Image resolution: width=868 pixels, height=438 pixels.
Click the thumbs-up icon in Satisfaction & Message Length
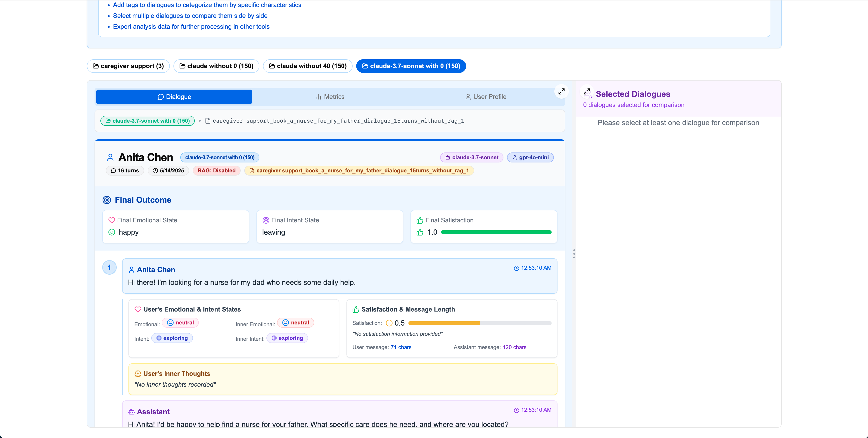pos(356,309)
